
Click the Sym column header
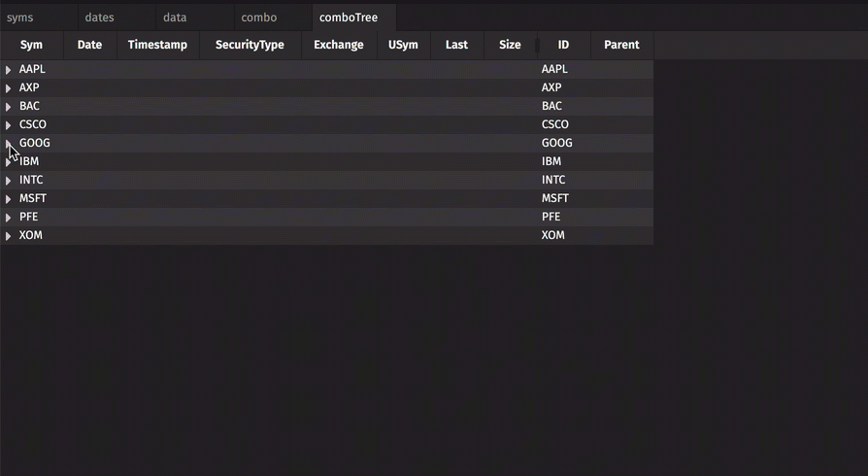[x=31, y=45]
